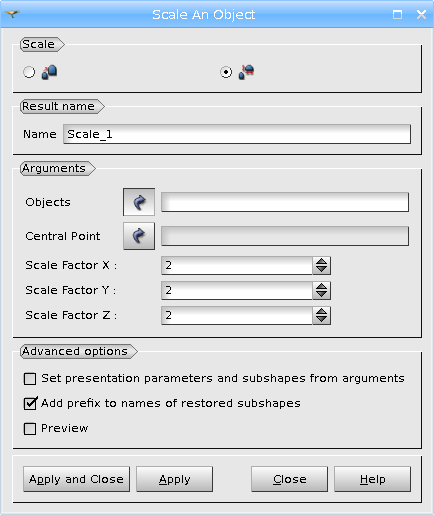Choose the first Scale radio button

tap(29, 72)
